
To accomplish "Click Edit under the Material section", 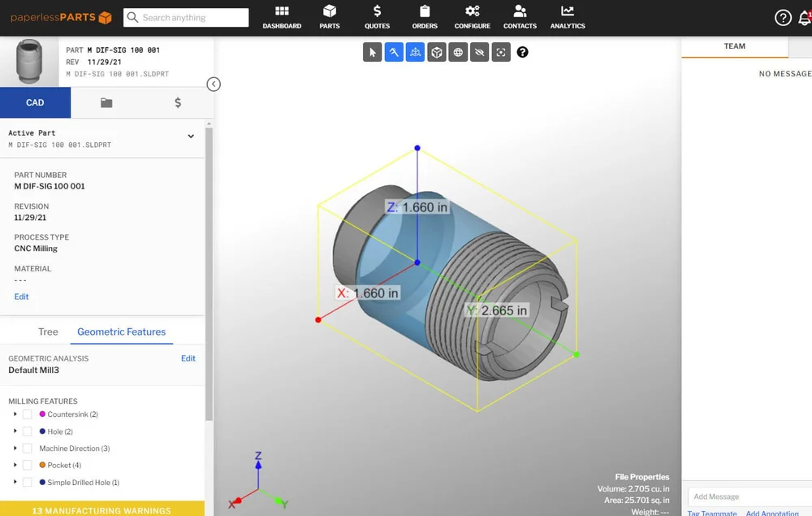I will (21, 297).
